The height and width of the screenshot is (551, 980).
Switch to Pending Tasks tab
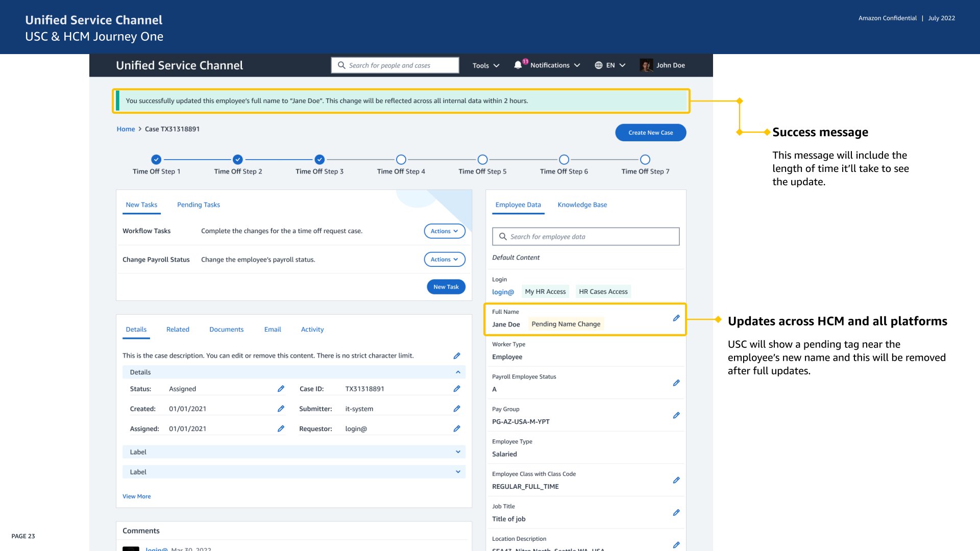pyautogui.click(x=199, y=205)
